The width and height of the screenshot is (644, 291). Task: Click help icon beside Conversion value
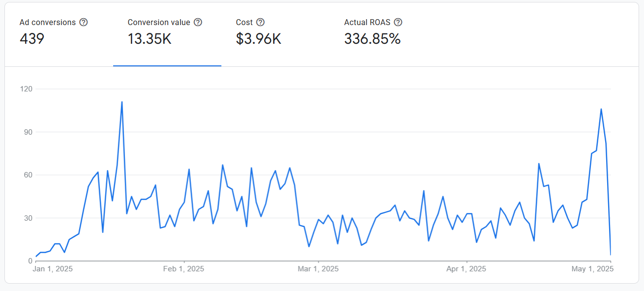click(198, 22)
